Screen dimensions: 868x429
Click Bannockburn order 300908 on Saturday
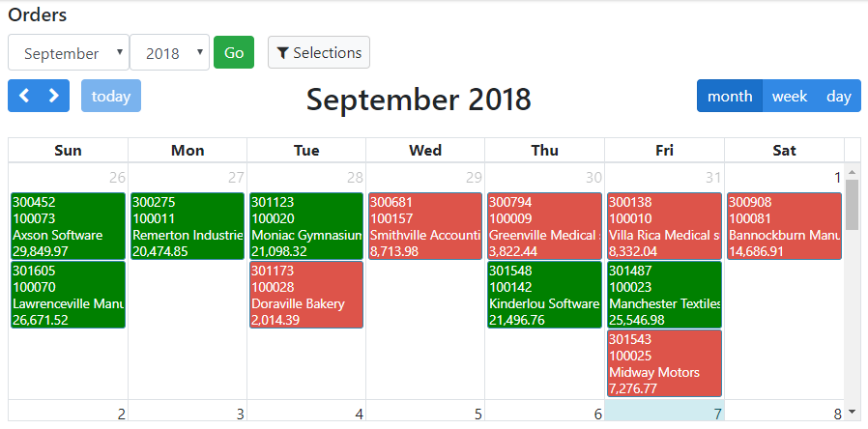click(785, 226)
